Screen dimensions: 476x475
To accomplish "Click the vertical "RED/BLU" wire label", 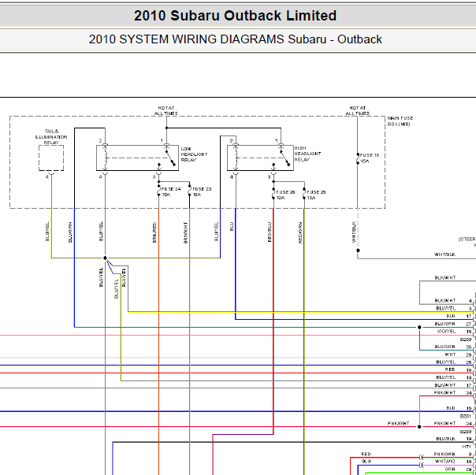I will (270, 232).
